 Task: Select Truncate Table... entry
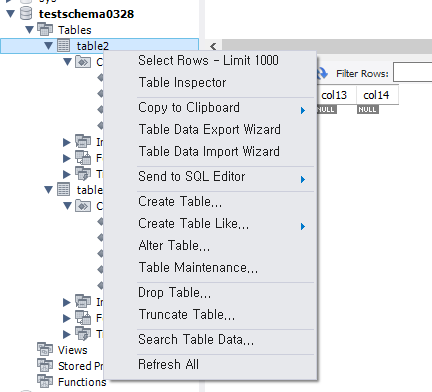click(187, 314)
